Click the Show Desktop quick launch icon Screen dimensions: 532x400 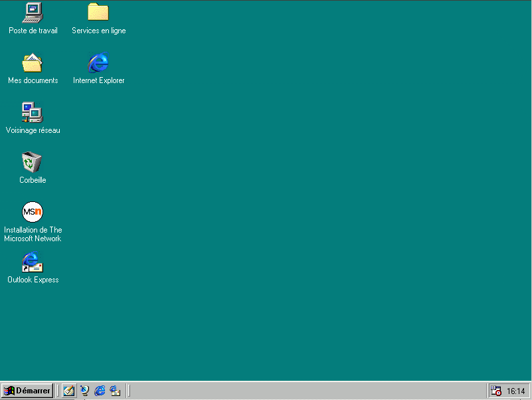click(x=68, y=391)
